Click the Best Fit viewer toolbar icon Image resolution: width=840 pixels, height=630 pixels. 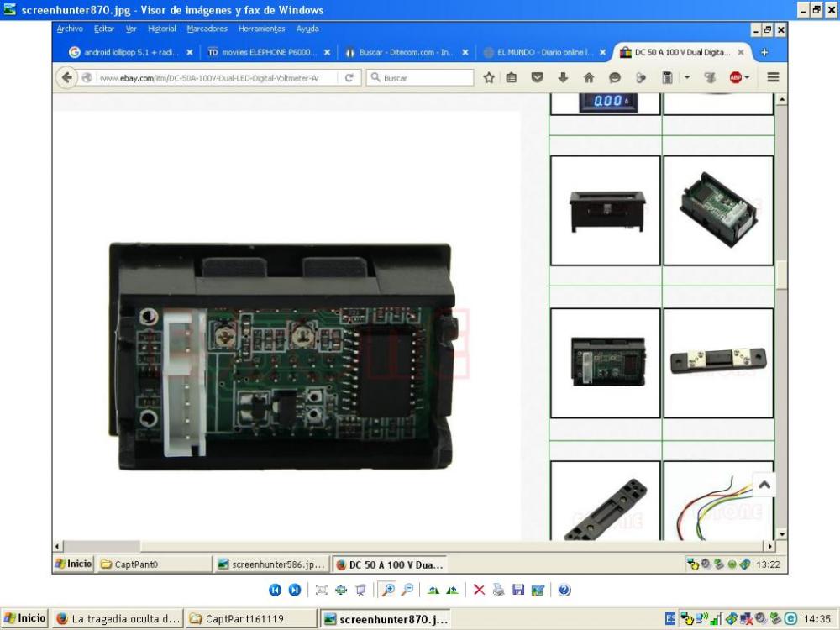[322, 590]
